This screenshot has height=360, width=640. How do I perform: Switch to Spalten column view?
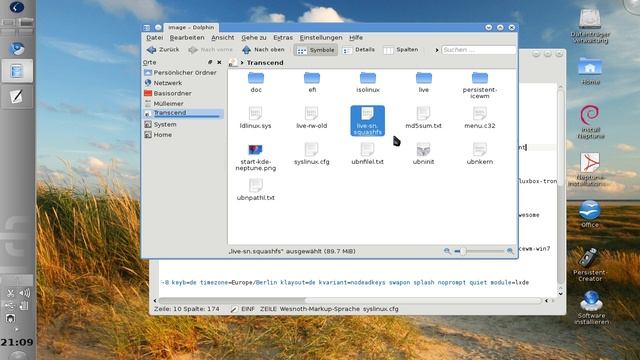[401, 50]
